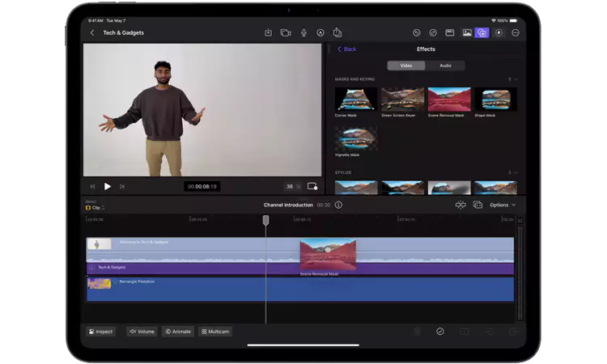Open the Live Drawing pen icon
Viewport: 607px width, 364px height.
coord(320,33)
